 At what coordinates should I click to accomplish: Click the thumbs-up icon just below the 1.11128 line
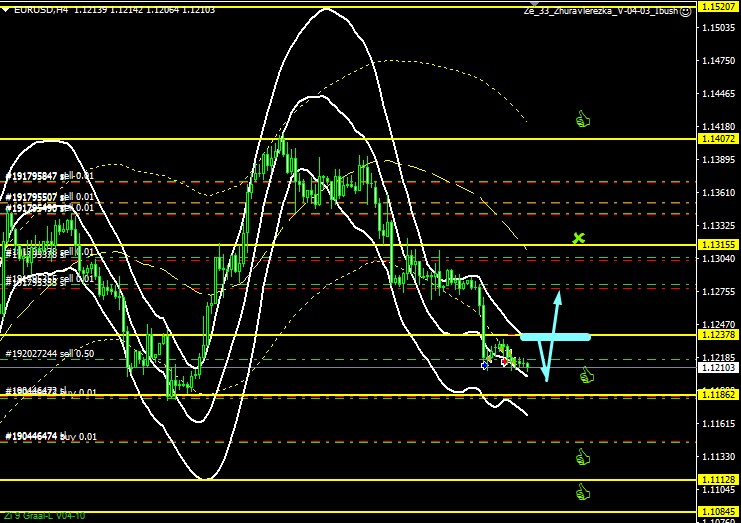583,491
